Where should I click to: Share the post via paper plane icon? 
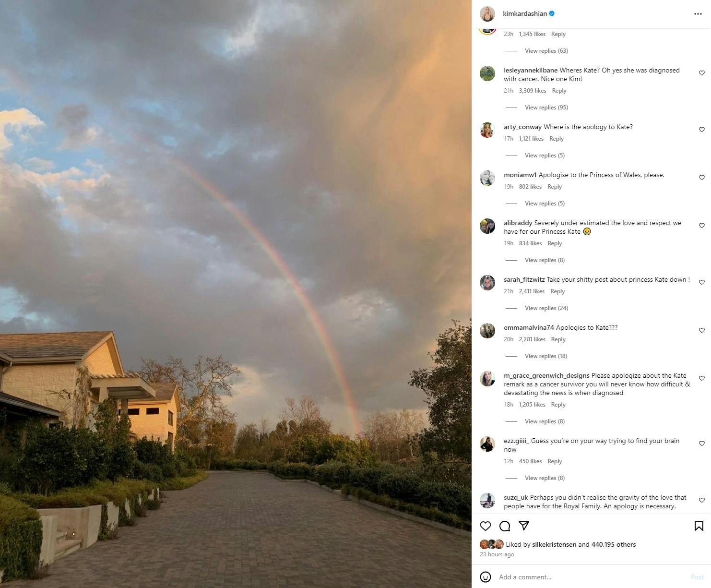tap(524, 526)
